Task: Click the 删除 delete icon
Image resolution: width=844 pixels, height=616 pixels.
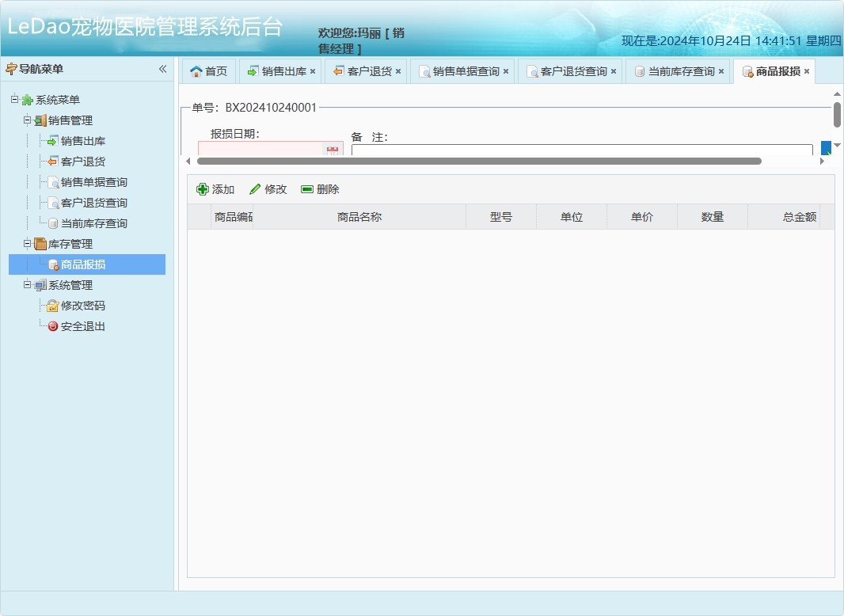Action: click(307, 188)
